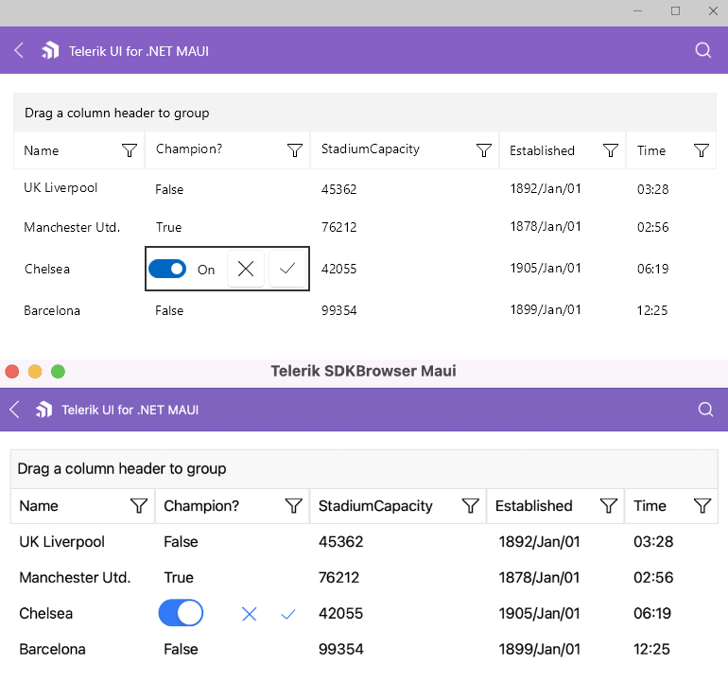Sort by Established header in top window

pos(543,150)
